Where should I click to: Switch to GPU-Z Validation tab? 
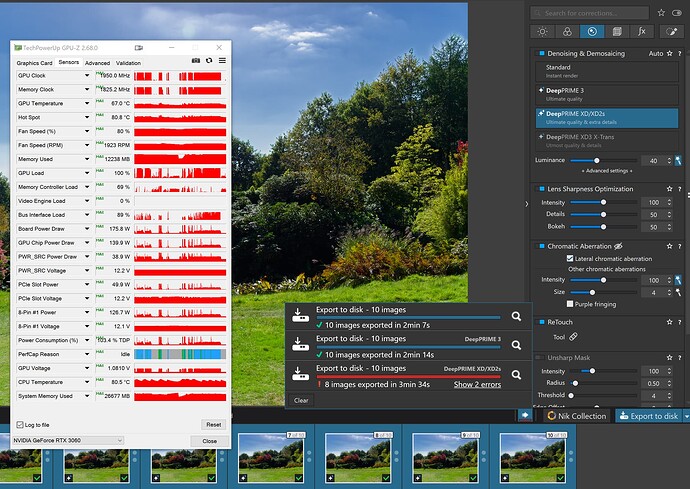coord(128,62)
